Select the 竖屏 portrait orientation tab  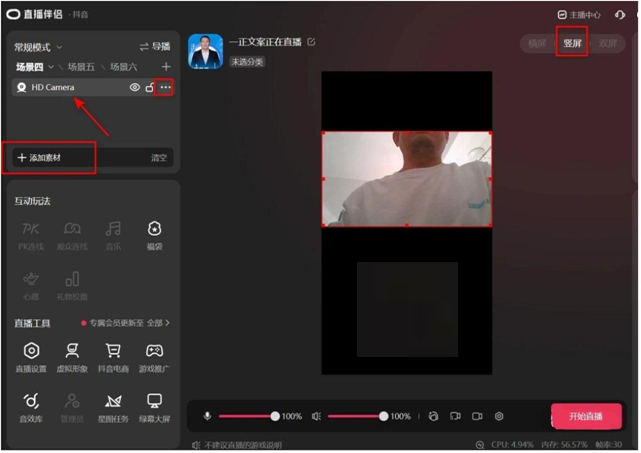pyautogui.click(x=571, y=44)
